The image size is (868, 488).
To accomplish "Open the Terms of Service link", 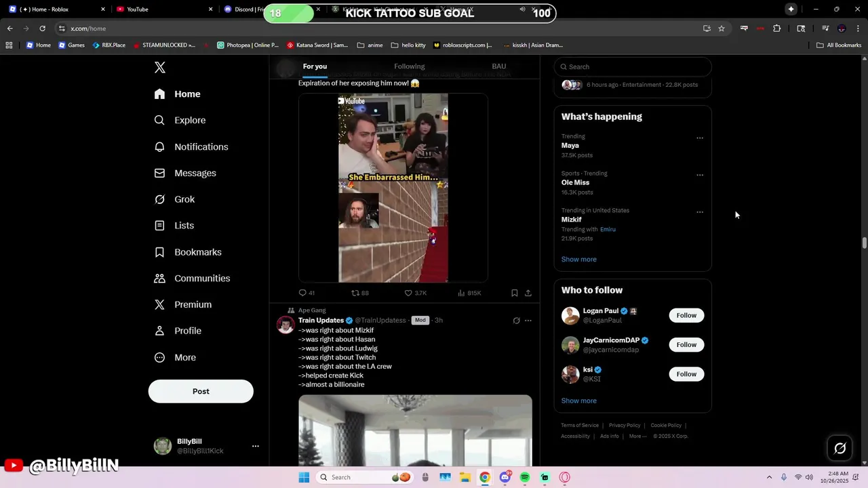I will 580,426.
